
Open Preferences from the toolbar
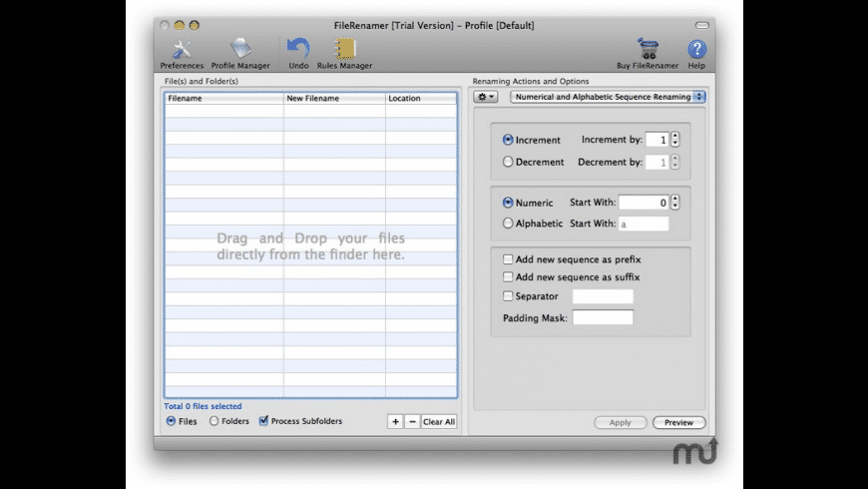point(182,54)
